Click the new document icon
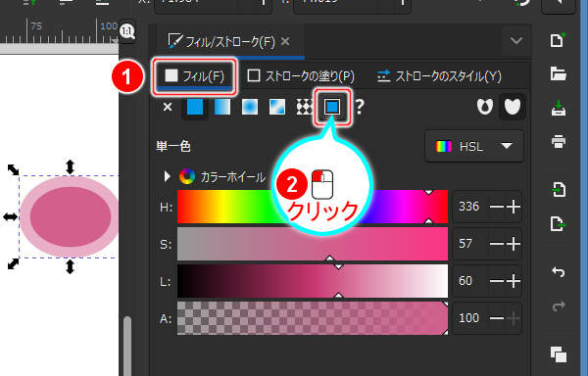588x376 pixels. (x=558, y=40)
